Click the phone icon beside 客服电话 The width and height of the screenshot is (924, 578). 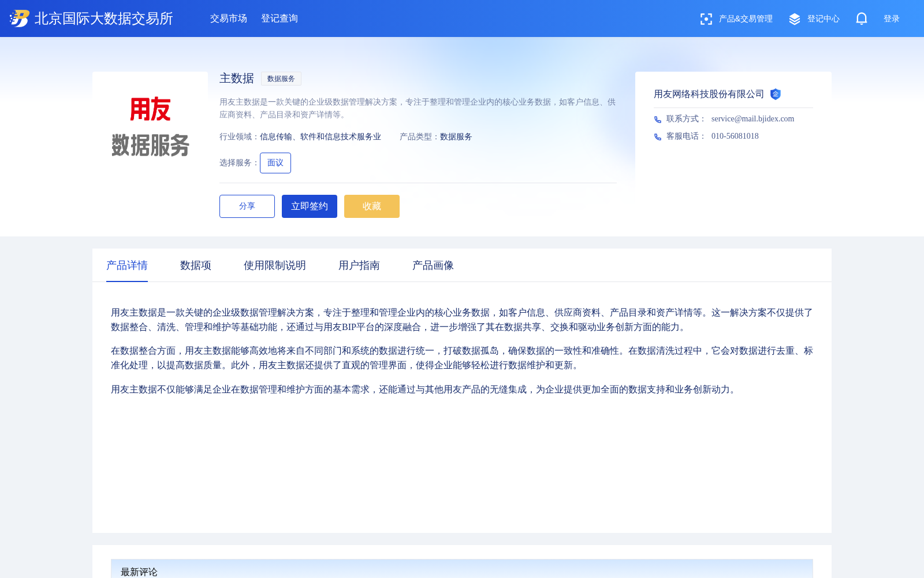[x=657, y=136]
